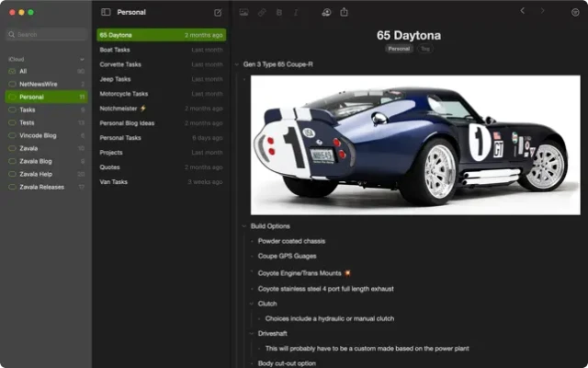588x368 pixels.
Task: Create a new outline with compose icon
Action: click(217, 13)
